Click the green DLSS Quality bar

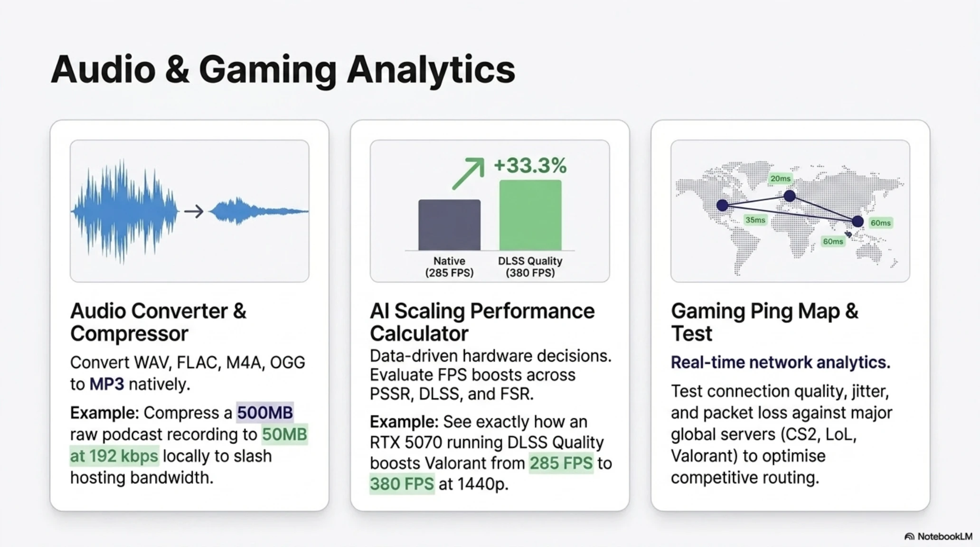(x=530, y=215)
